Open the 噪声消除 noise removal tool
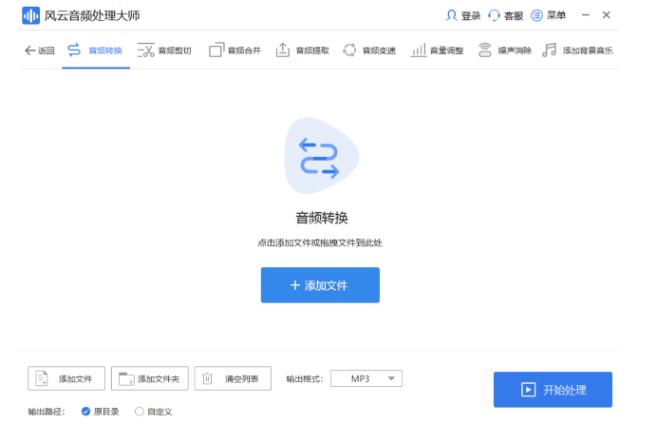658x424 pixels. (x=505, y=50)
